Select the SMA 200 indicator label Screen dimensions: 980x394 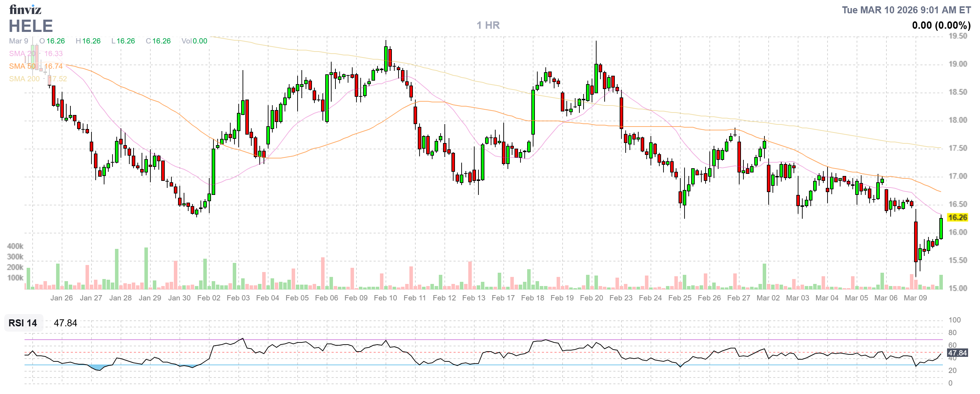pyautogui.click(x=24, y=79)
